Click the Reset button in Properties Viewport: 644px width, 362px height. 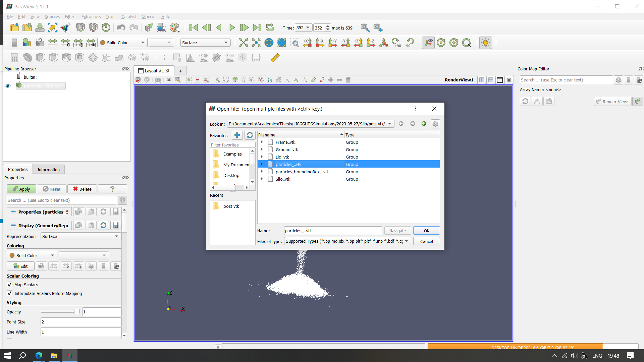(x=52, y=189)
